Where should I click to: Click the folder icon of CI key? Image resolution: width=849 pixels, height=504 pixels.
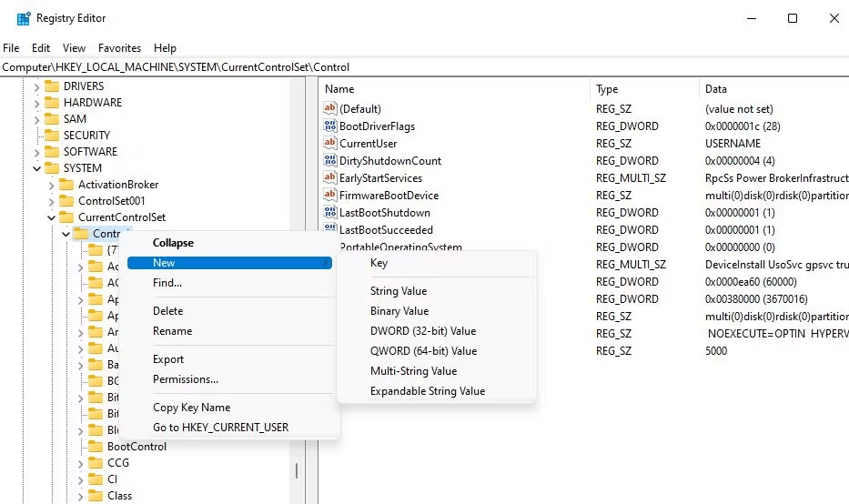[96, 479]
